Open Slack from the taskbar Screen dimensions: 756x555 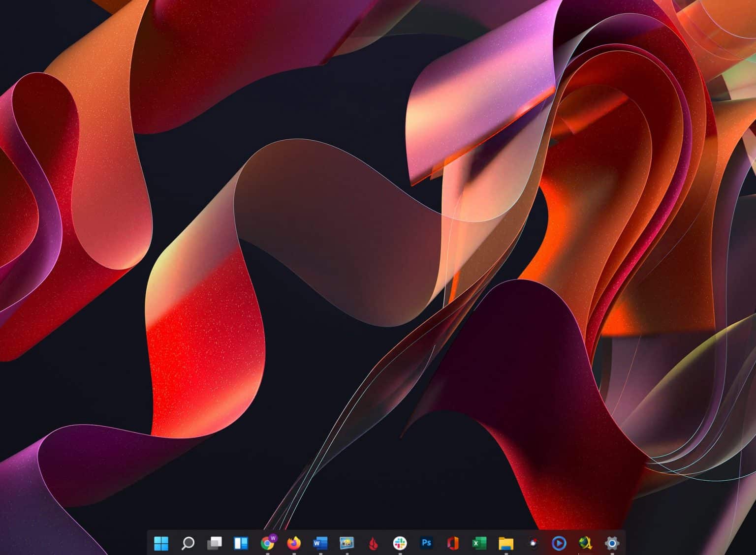click(400, 543)
